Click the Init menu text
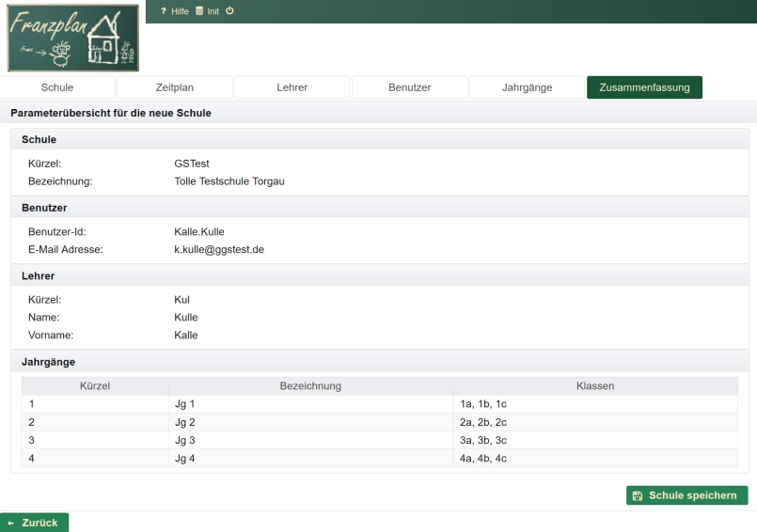 (213, 11)
